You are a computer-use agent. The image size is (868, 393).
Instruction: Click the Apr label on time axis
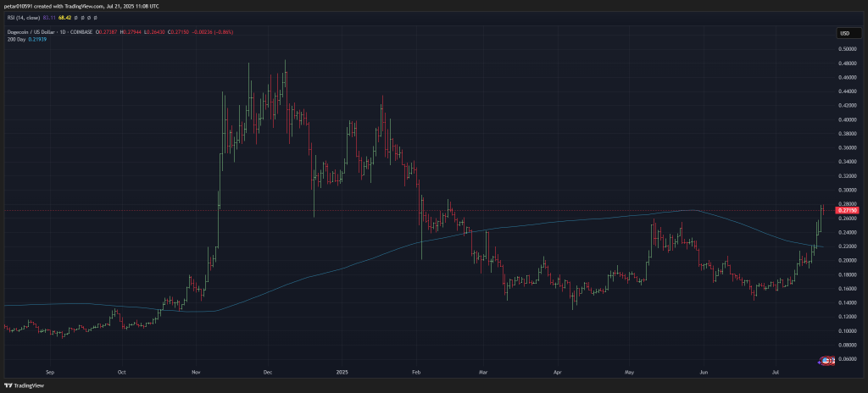(x=558, y=373)
